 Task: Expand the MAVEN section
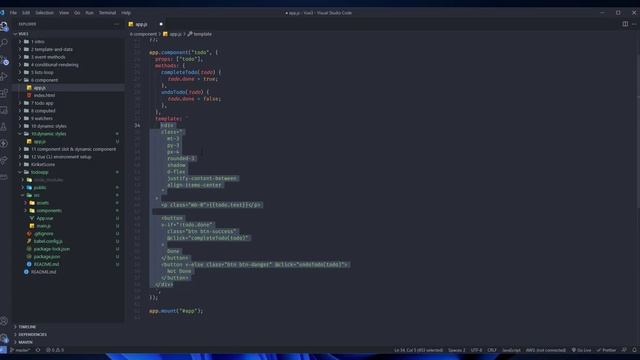[x=68, y=342]
